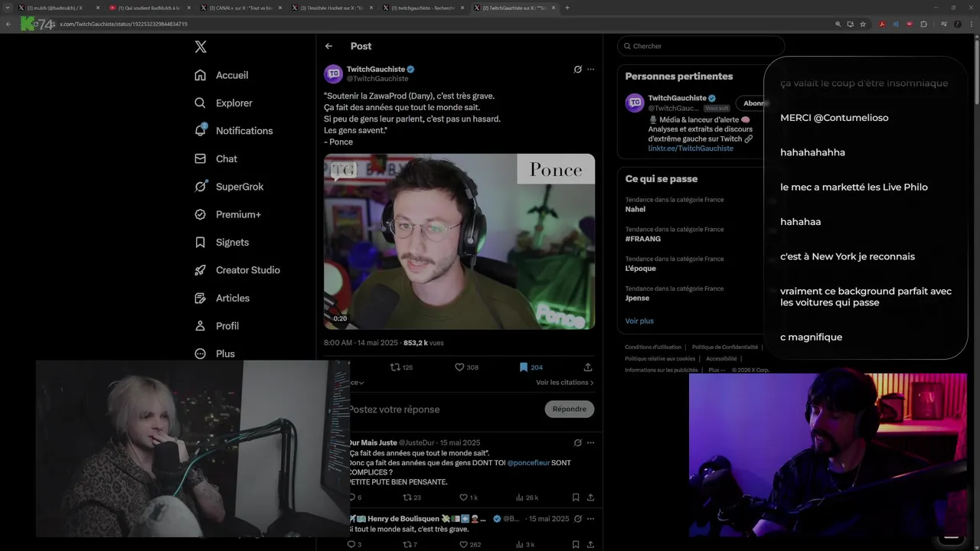
Task: Click the Répondre button
Action: click(570, 409)
